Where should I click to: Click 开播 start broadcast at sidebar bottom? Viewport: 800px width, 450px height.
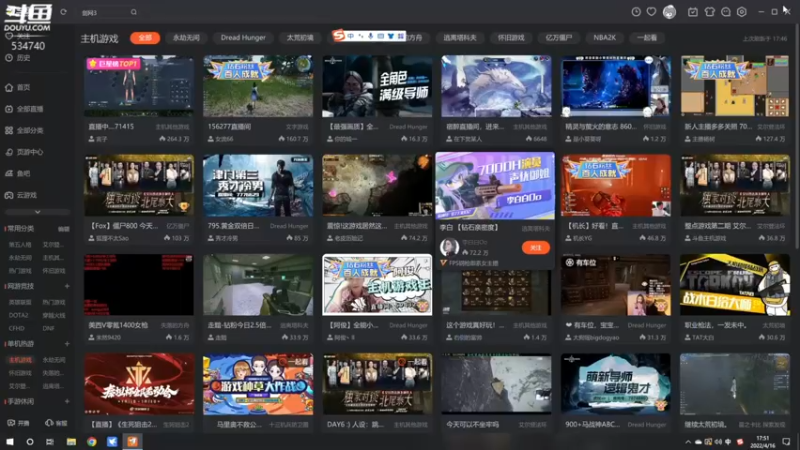click(18, 423)
